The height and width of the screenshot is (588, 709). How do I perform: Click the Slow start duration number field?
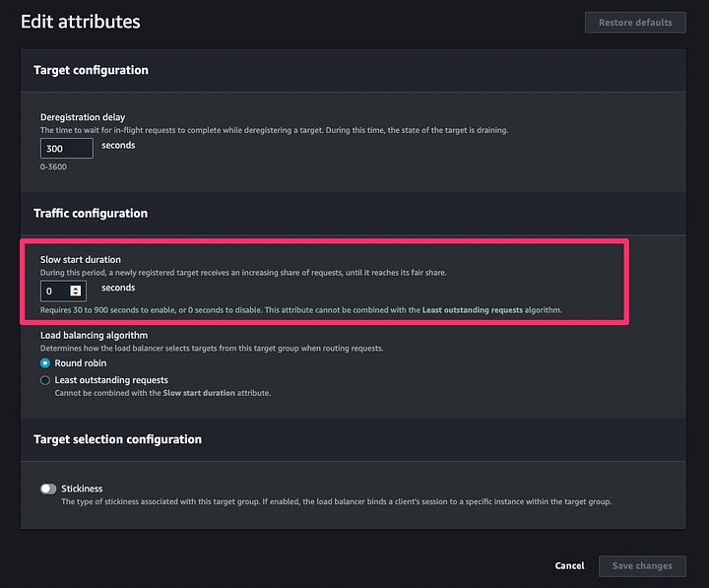[x=63, y=291]
